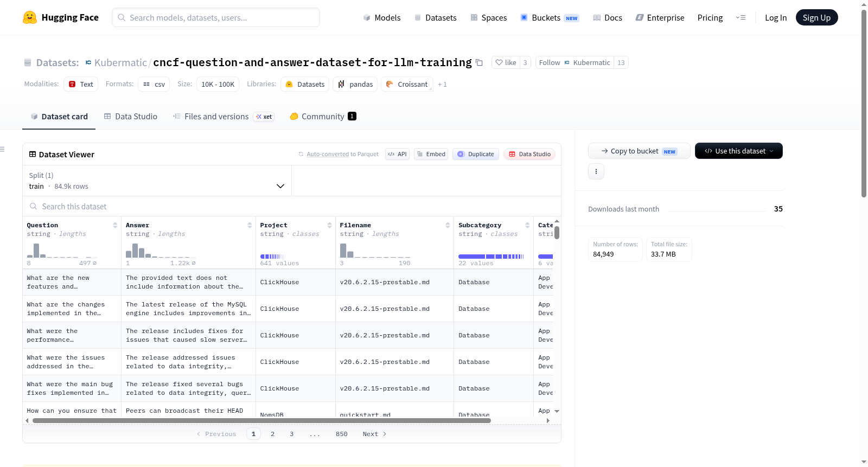
Task: Click the csv format tag
Action: tap(154, 84)
